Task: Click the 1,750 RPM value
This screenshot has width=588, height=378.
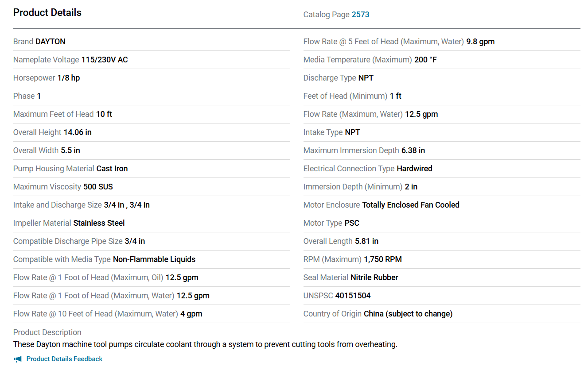Action: tap(383, 259)
